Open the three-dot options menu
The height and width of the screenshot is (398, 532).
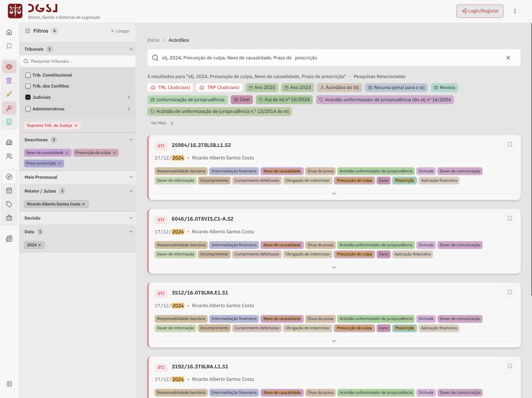[515, 11]
